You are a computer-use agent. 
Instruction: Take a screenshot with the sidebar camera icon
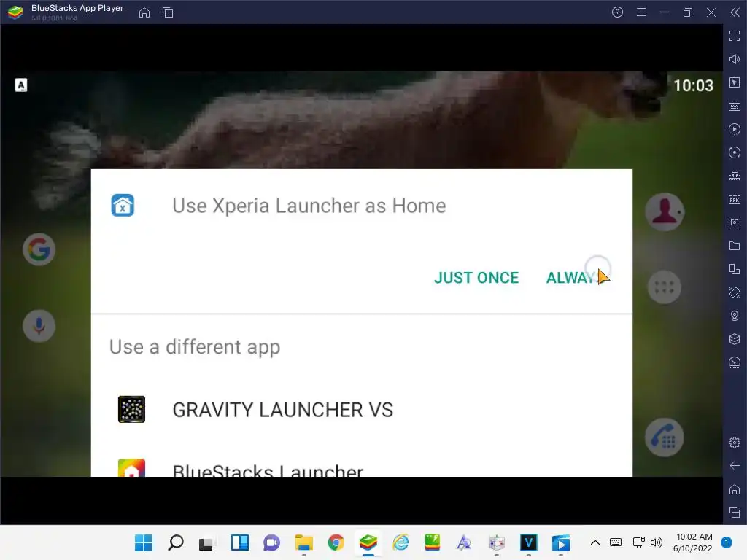point(735,222)
